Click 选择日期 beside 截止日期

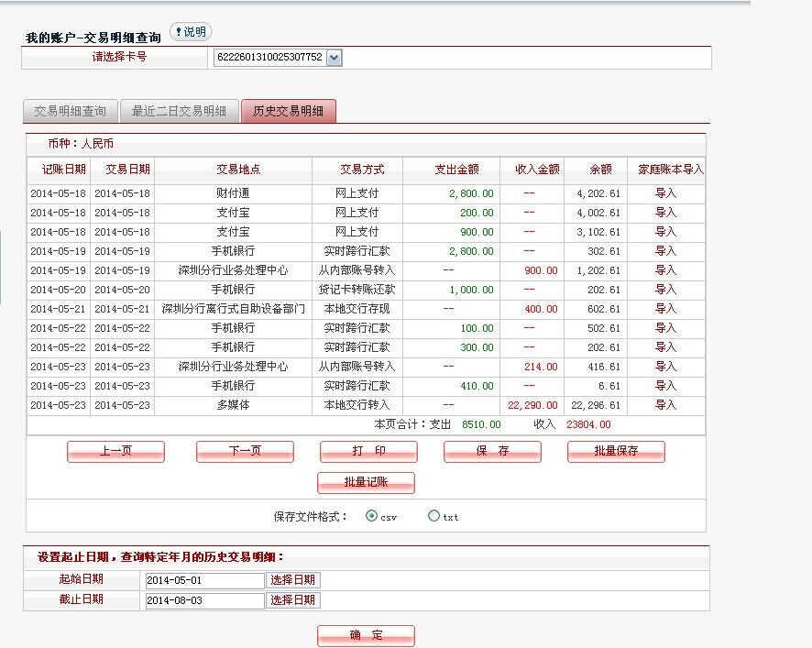(292, 600)
